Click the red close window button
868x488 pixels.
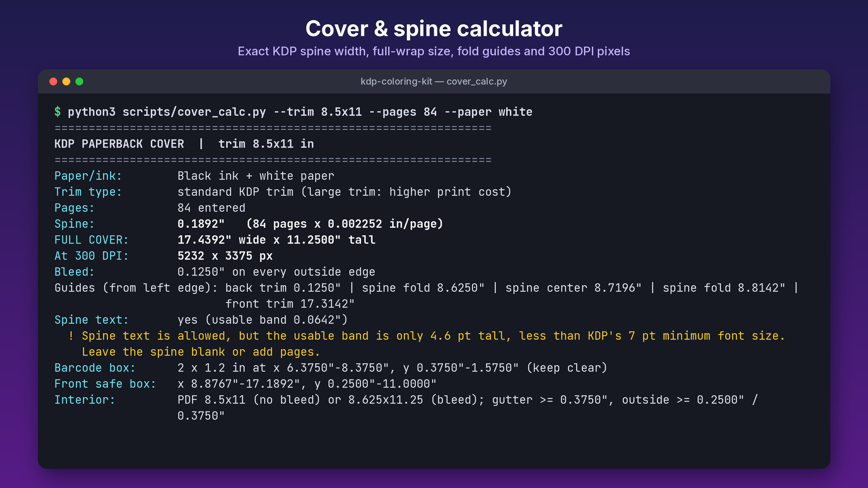point(53,81)
